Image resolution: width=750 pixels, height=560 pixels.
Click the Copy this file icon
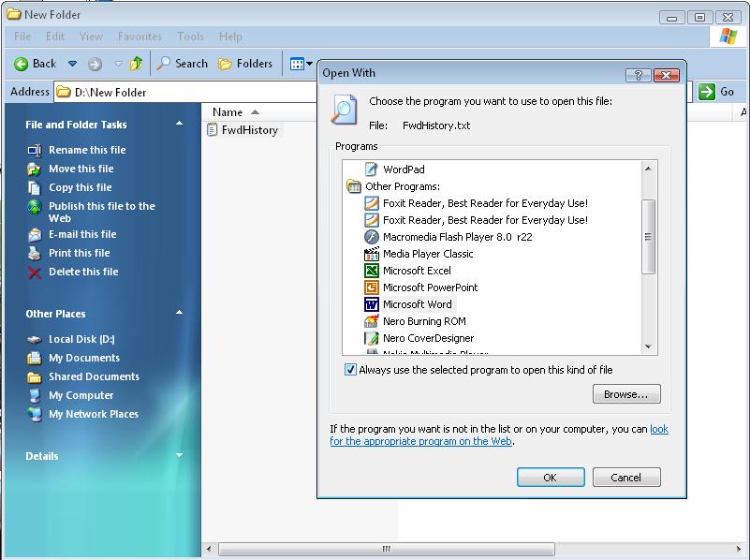35,187
